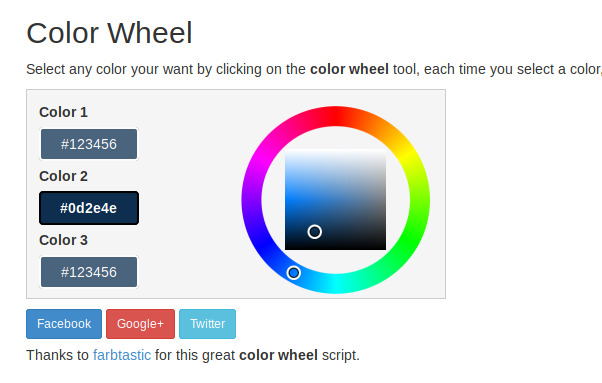Screen dimensions: 602x383
Task: Click the hue marker on the color ring
Action: pyautogui.click(x=294, y=273)
